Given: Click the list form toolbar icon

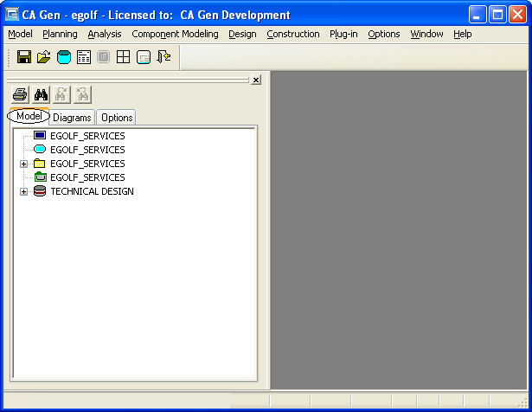Looking at the screenshot, I should click(x=83, y=56).
